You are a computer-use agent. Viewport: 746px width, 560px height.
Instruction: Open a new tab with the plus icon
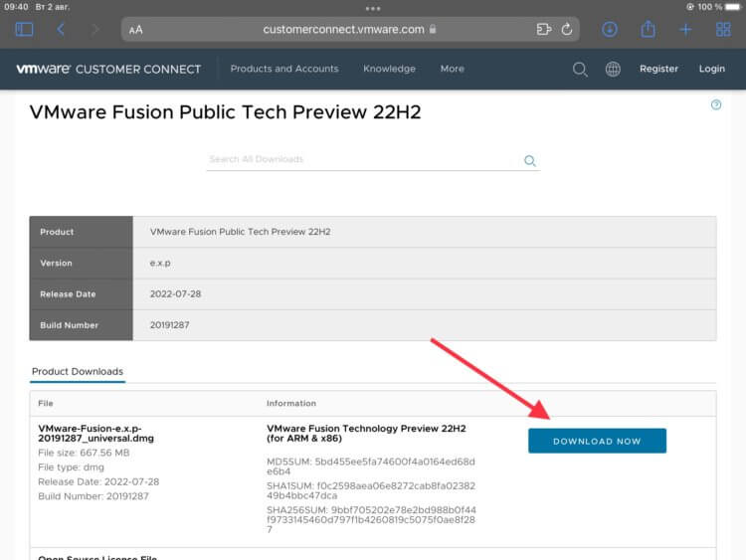coord(685,29)
